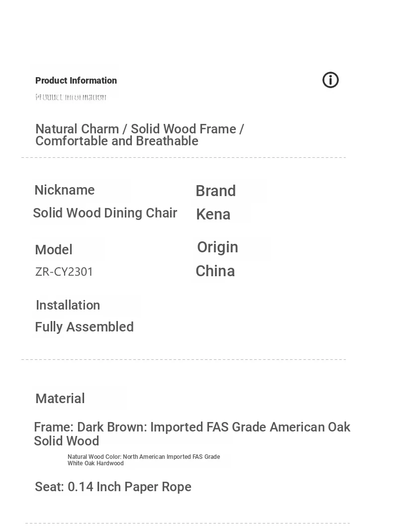
Task: Click the Seat Paper Rope specification
Action: point(113,487)
